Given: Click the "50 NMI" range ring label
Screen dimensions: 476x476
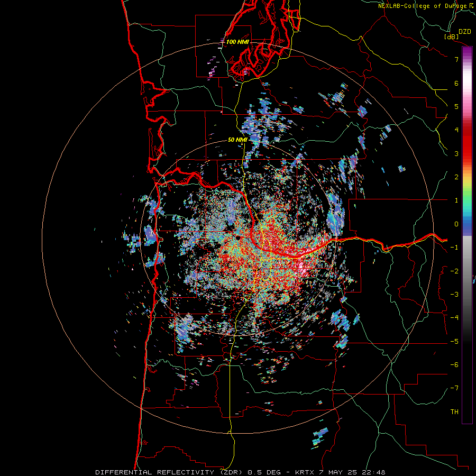Looking at the screenshot, I should (237, 140).
